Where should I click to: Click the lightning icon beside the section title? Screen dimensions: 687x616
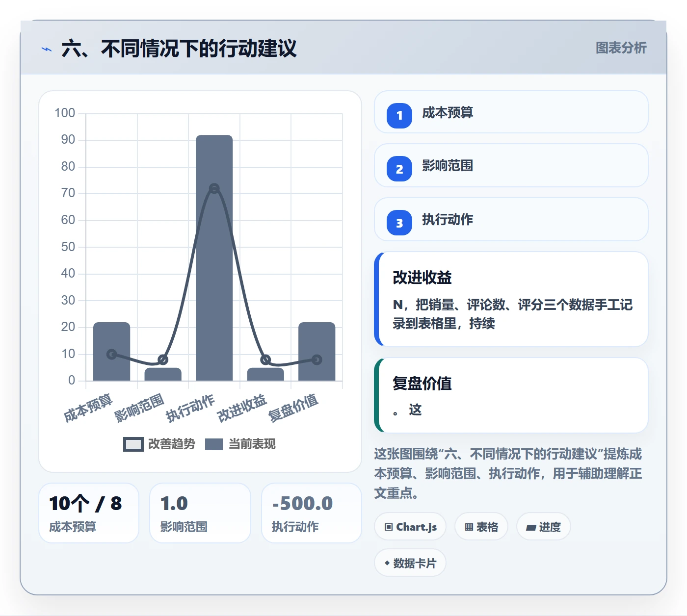coord(47,49)
